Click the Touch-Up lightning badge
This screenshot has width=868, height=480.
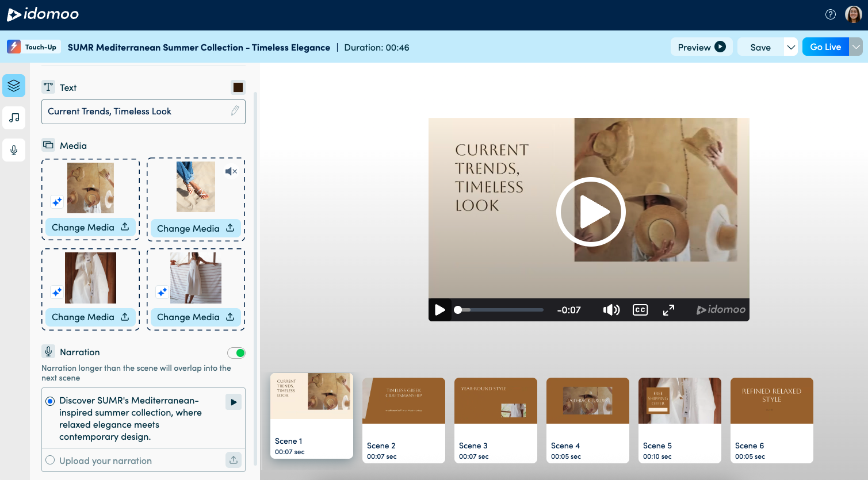click(33, 47)
